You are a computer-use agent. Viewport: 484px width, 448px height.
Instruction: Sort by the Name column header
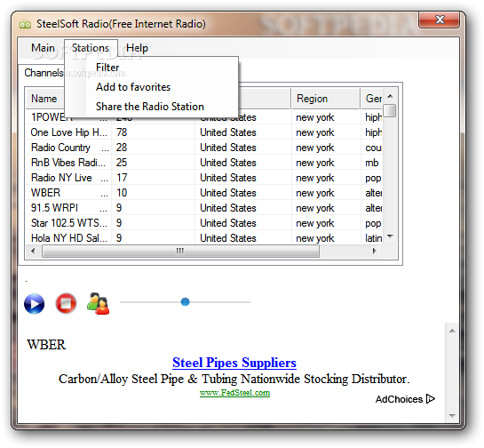pyautogui.click(x=44, y=99)
